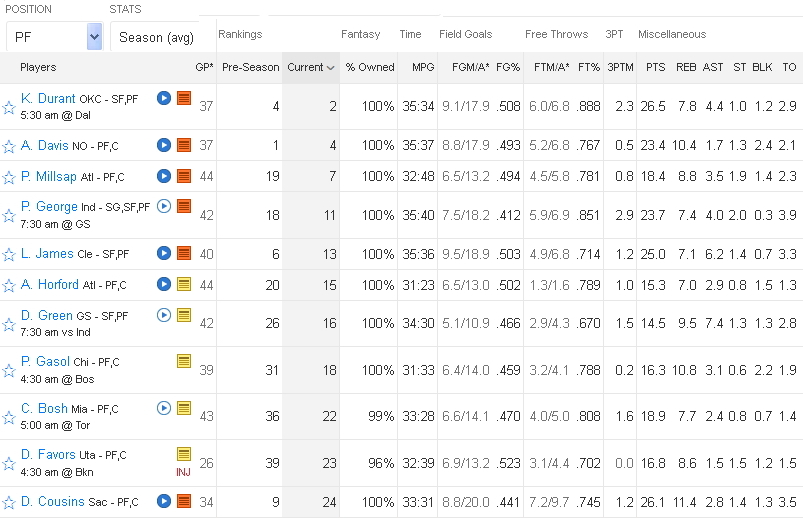
Task: Open P. Gasol yellow notes icon
Action: (184, 361)
